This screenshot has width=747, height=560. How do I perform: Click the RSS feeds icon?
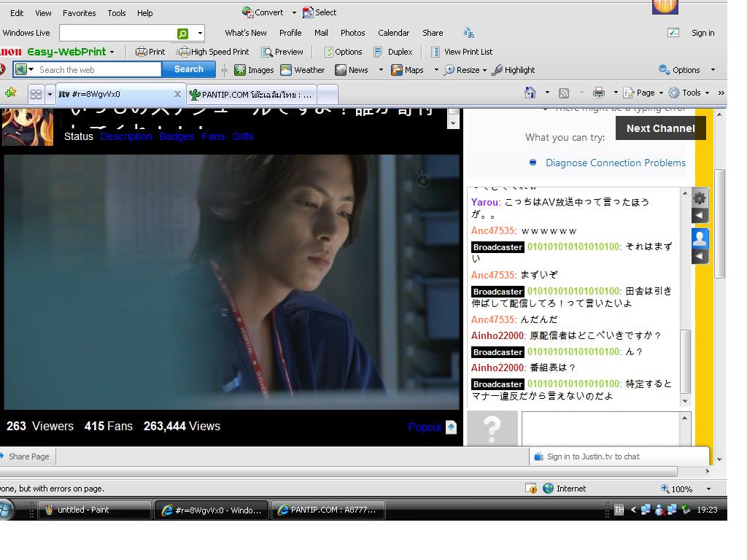(x=564, y=93)
